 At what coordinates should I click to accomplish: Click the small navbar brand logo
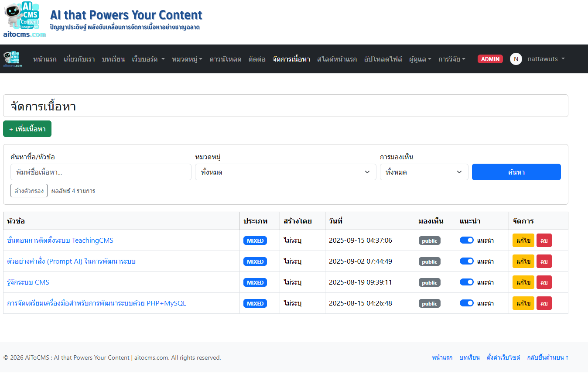11,59
